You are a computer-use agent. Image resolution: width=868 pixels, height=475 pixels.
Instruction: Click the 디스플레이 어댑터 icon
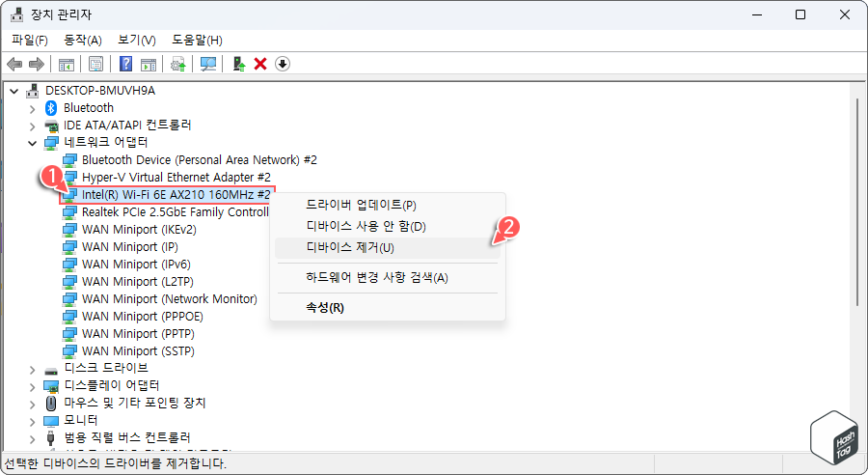pyautogui.click(x=51, y=386)
